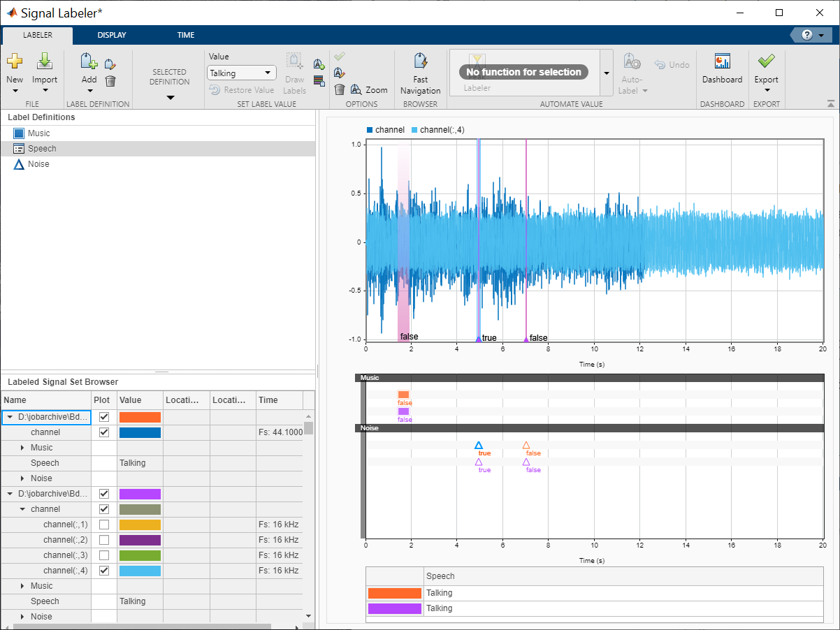The height and width of the screenshot is (630, 840).
Task: Select the edit label definition pencil icon
Action: pyautogui.click(x=110, y=62)
